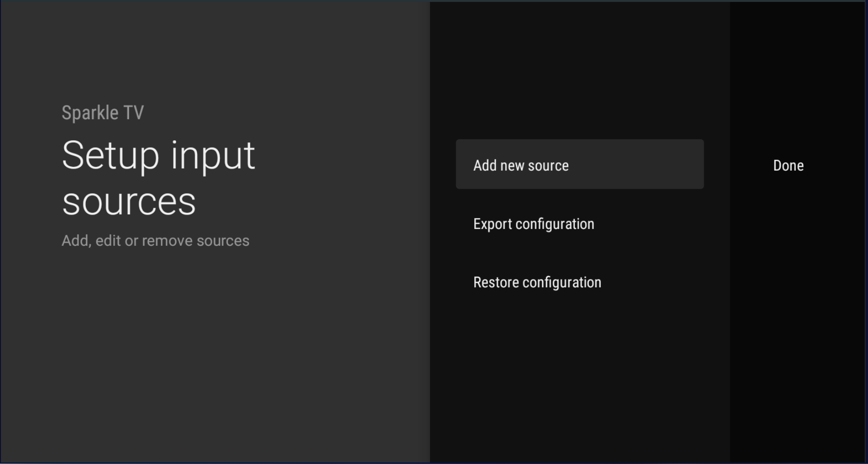Finish setup by clicking Done
The image size is (868, 464).
tap(788, 166)
